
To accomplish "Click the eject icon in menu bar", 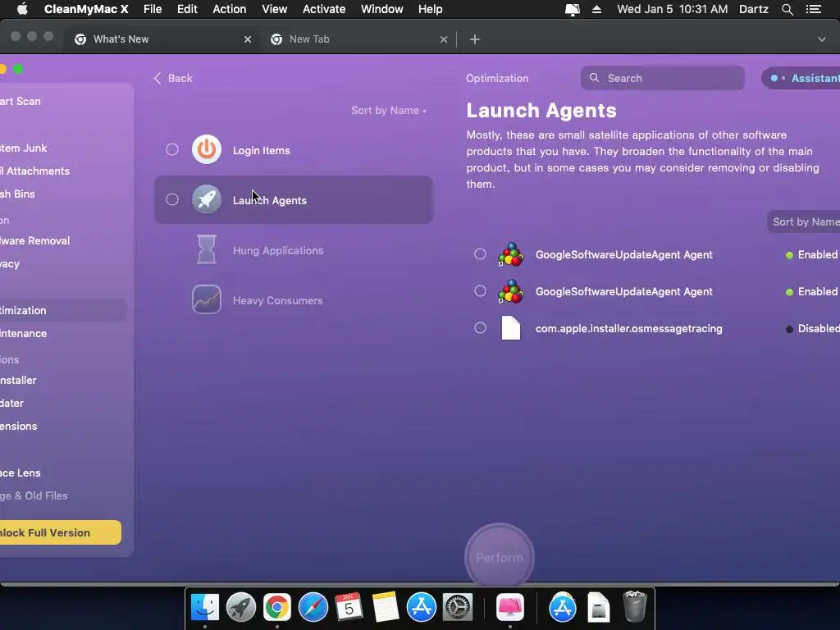I will pyautogui.click(x=596, y=9).
